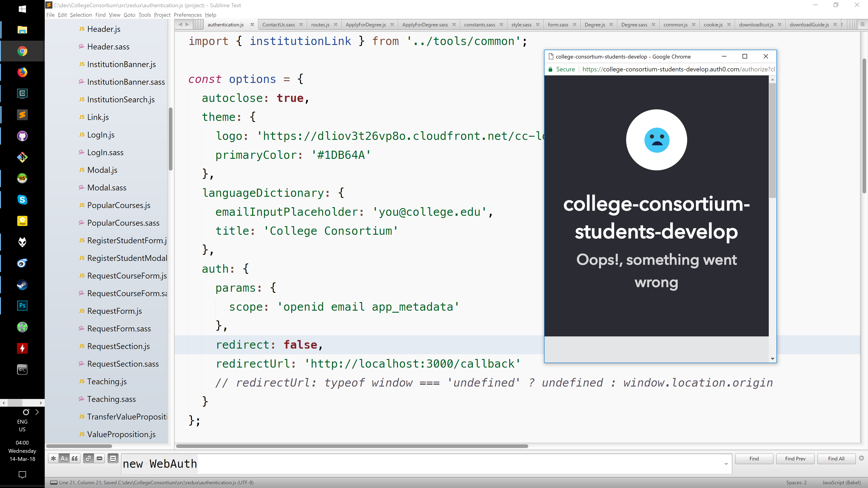Go to next tab arrow

(187, 25)
